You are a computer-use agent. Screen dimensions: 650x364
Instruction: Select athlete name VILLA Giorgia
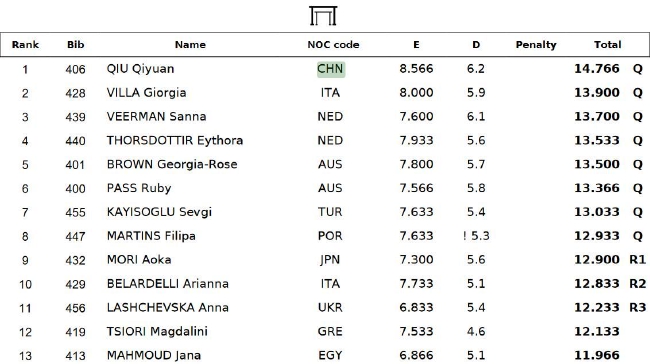pos(146,93)
